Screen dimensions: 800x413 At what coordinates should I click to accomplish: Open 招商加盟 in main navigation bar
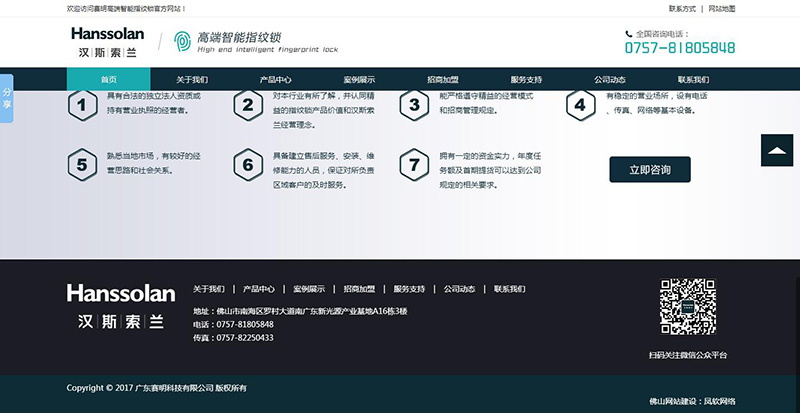tap(443, 80)
